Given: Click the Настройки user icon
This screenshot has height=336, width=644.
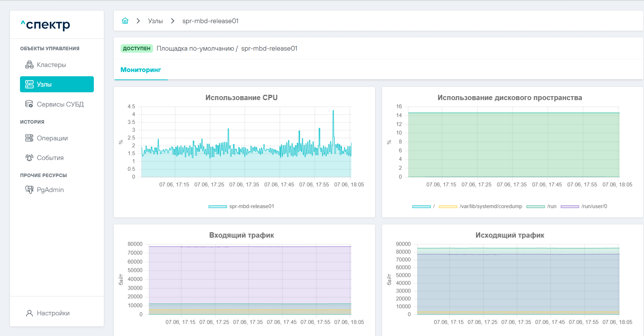Looking at the screenshot, I should click(x=29, y=313).
